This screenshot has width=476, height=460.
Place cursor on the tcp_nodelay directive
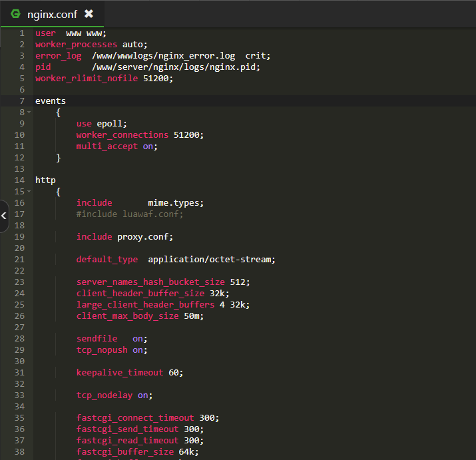click(105, 395)
